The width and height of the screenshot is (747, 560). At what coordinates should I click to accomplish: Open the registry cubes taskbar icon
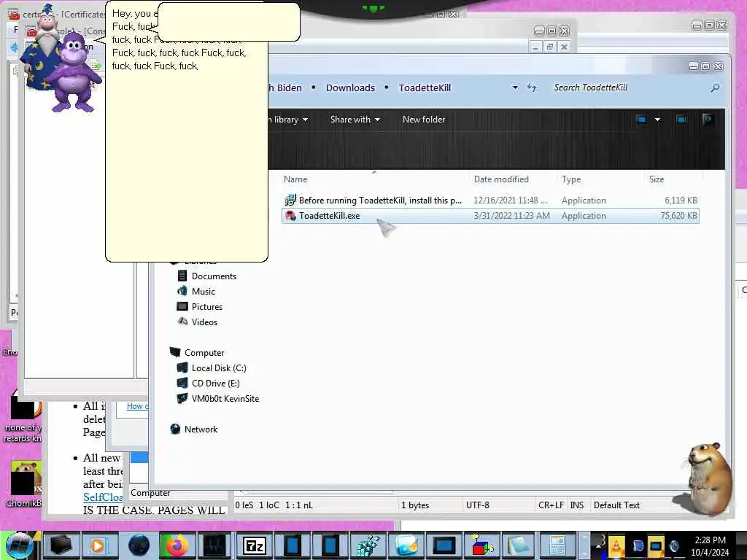pos(368,545)
